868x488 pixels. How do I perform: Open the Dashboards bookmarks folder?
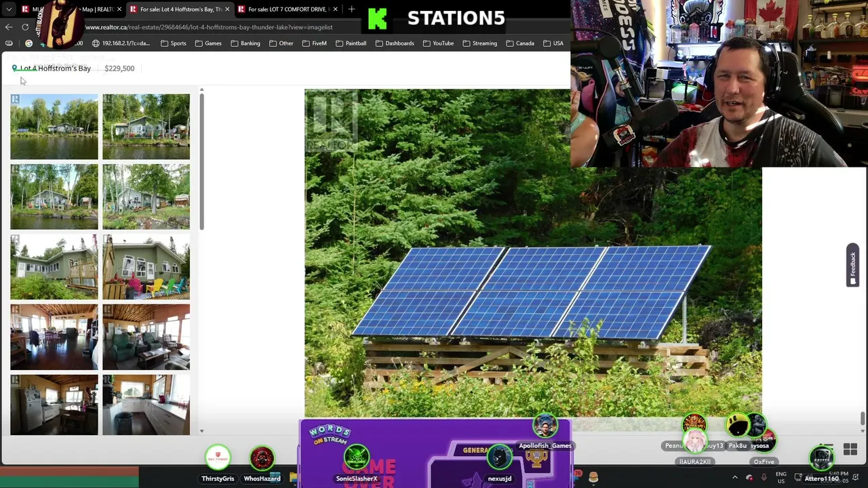click(x=394, y=43)
